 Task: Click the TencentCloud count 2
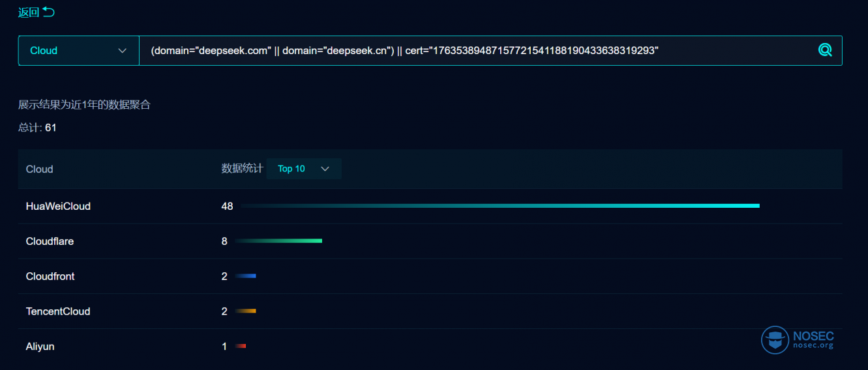pos(224,311)
